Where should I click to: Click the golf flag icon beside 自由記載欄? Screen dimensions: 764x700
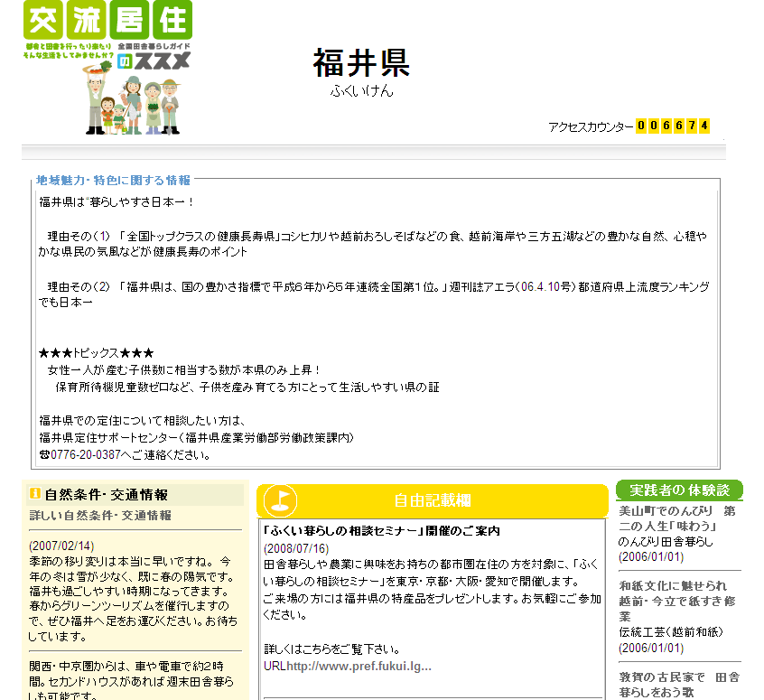pyautogui.click(x=280, y=500)
